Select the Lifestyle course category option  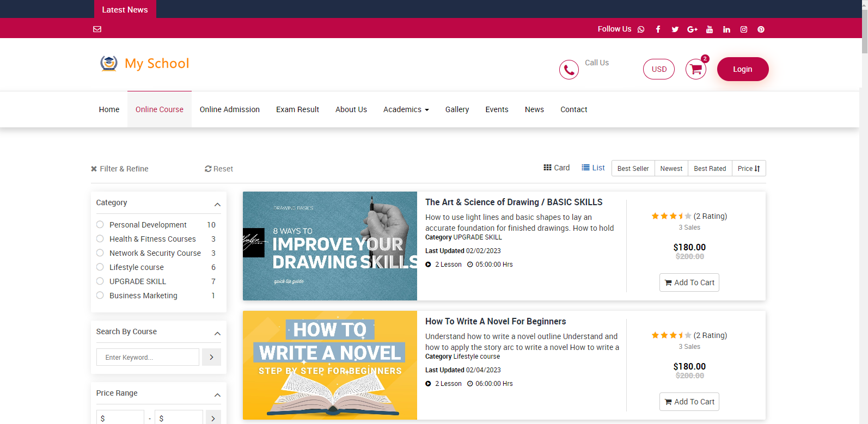point(100,267)
